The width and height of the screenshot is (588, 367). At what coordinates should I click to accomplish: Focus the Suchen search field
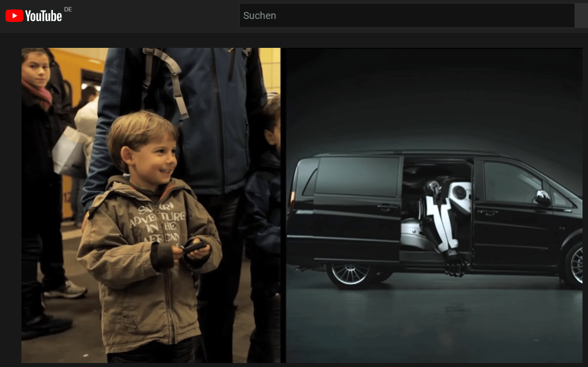coord(407,15)
